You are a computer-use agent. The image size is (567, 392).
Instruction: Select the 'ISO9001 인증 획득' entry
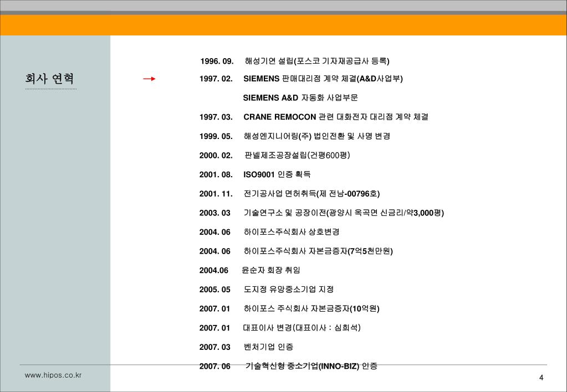(277, 174)
